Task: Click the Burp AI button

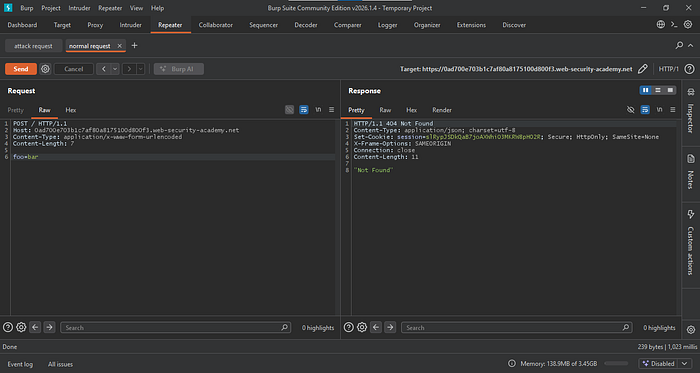Action: point(179,69)
